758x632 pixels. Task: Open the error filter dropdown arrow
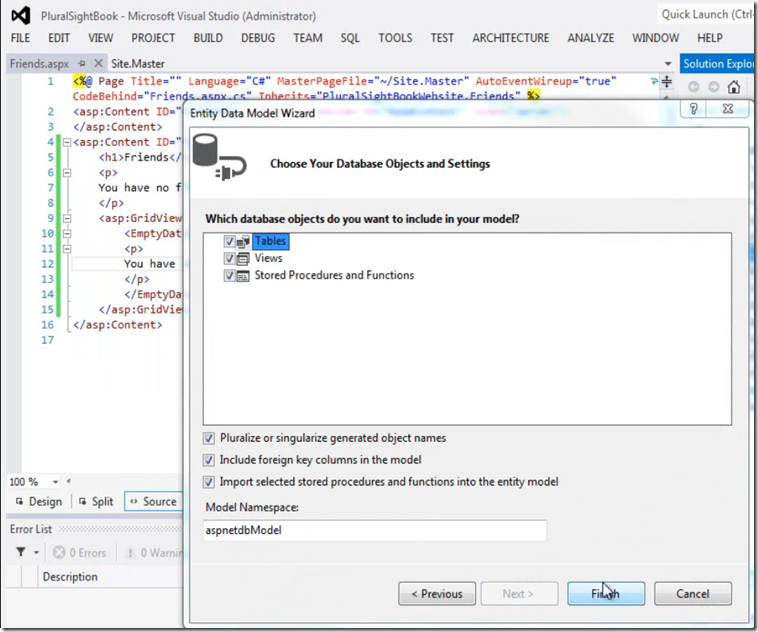tap(36, 552)
